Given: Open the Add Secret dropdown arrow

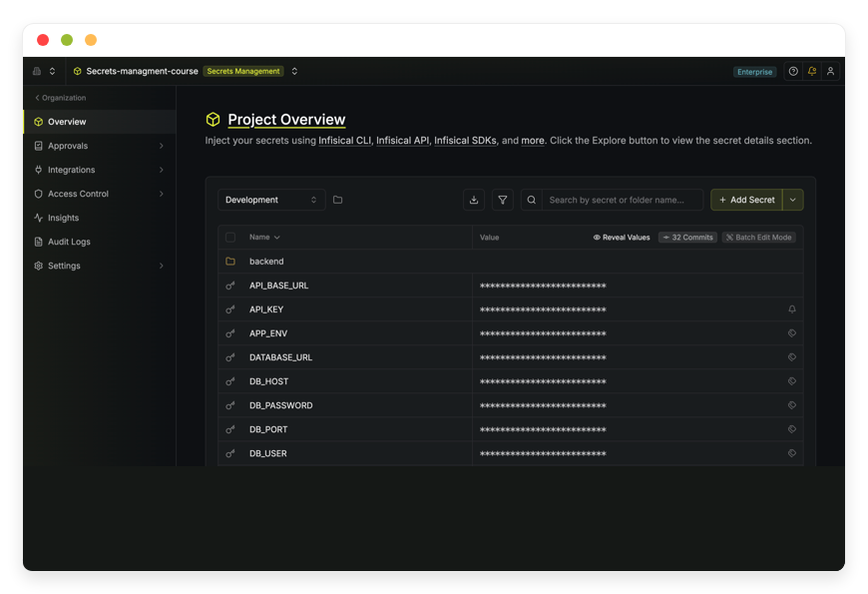Looking at the screenshot, I should tap(793, 200).
